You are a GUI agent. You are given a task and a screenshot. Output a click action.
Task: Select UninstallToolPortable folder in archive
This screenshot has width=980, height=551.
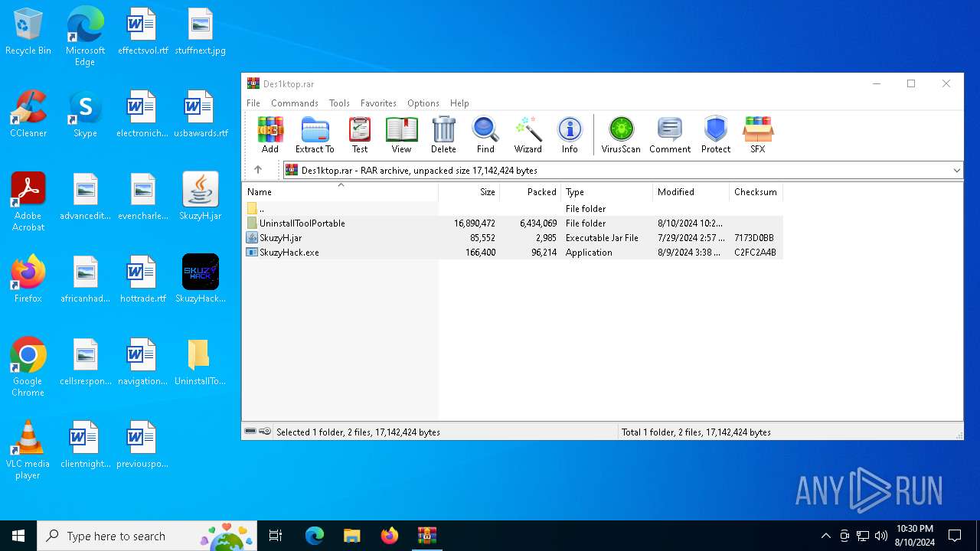[513, 223]
